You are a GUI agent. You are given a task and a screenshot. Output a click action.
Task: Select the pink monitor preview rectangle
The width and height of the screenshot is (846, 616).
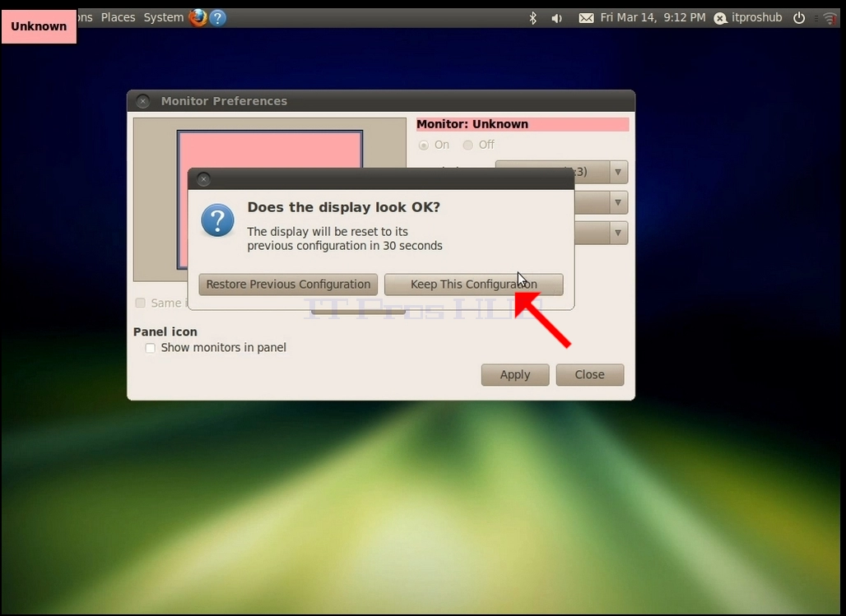pyautogui.click(x=270, y=151)
